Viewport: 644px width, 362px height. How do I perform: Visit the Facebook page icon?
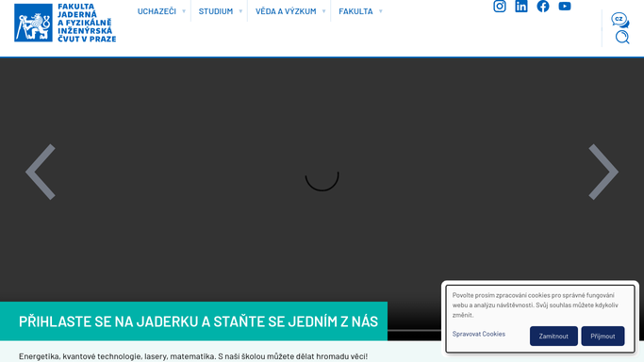tap(543, 7)
